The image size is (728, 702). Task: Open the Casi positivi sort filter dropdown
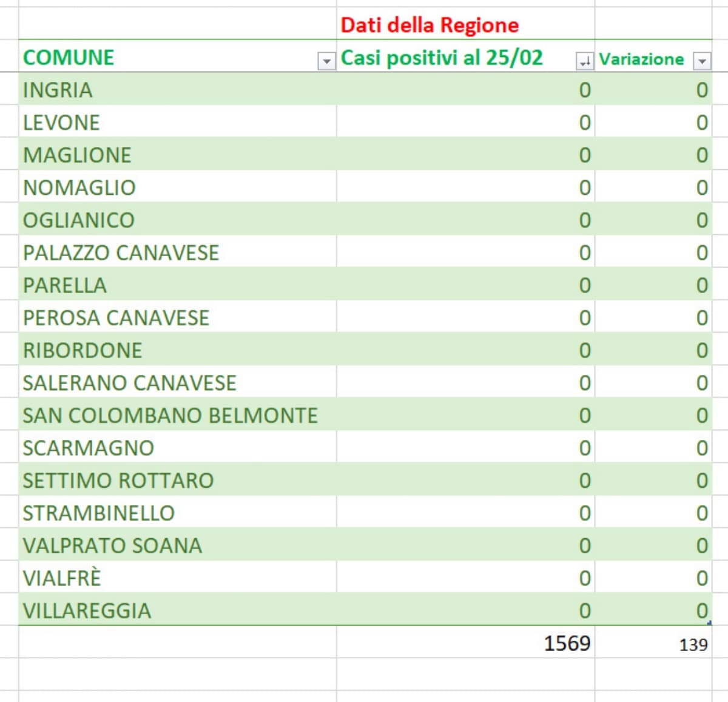pyautogui.click(x=584, y=61)
